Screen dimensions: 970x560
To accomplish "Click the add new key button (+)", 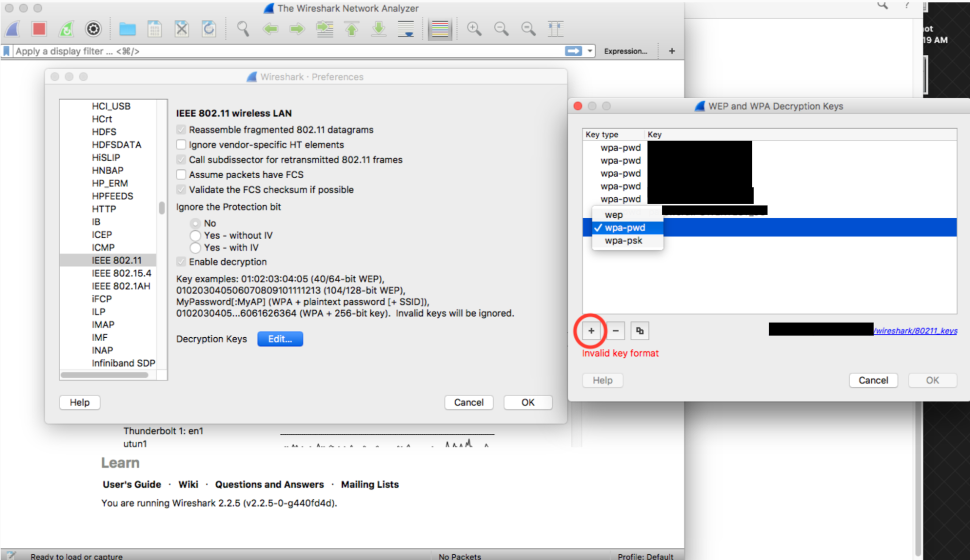I will tap(591, 330).
